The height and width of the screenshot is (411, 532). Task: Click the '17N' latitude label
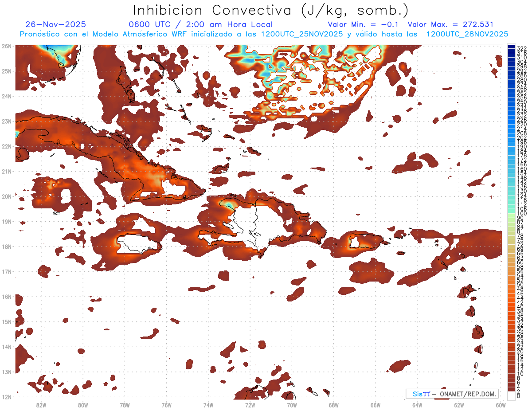(7, 271)
